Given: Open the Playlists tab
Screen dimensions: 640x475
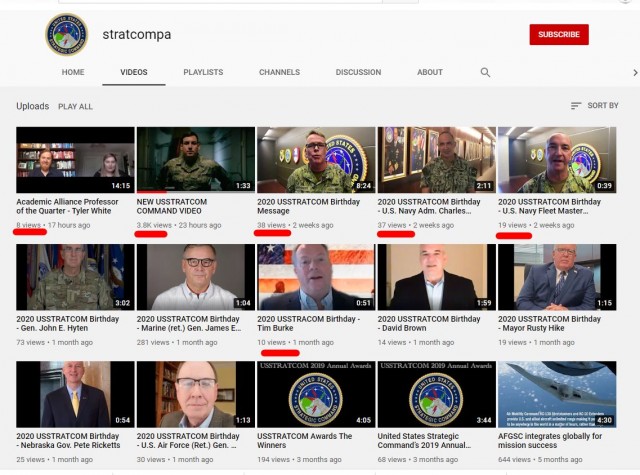Looking at the screenshot, I should coord(203,72).
